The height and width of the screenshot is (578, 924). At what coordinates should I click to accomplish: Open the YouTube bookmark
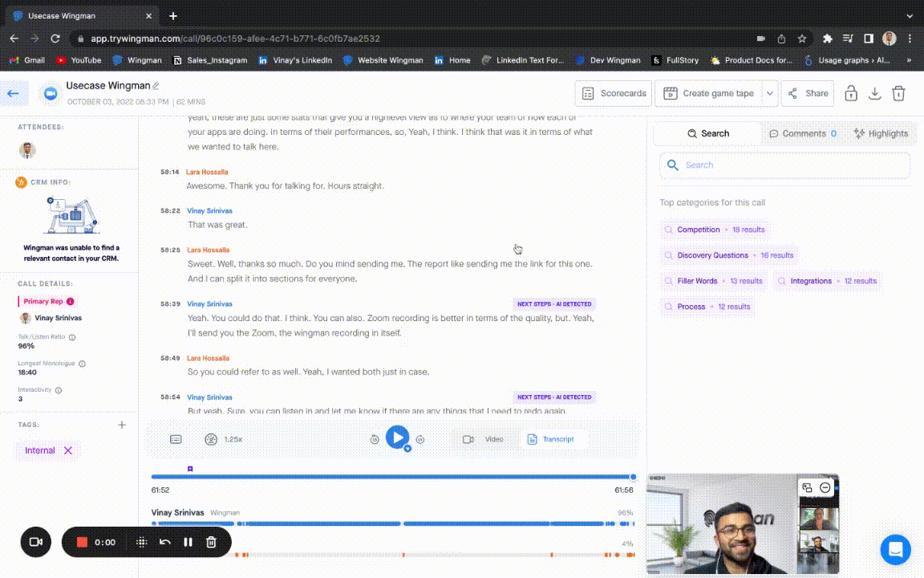click(79, 60)
